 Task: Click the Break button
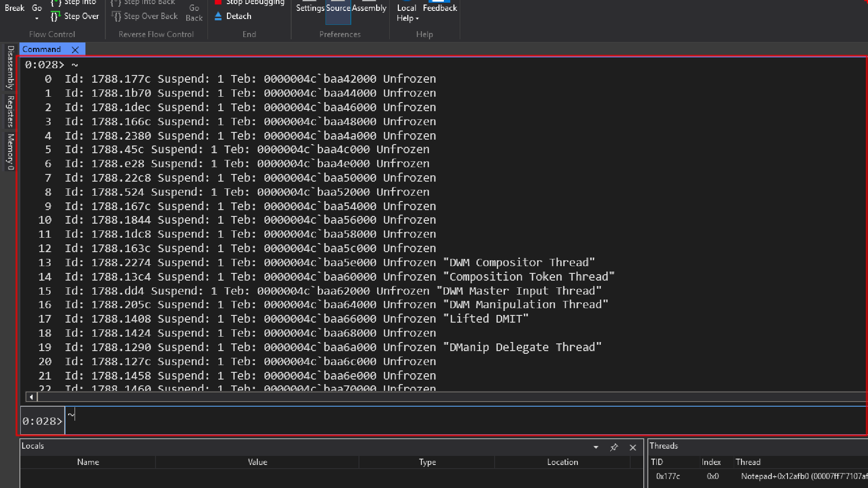point(14,8)
